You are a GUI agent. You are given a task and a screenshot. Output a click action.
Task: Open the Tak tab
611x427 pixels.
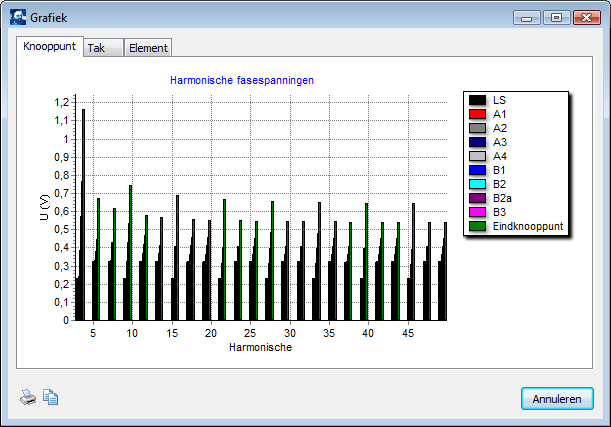(x=98, y=48)
